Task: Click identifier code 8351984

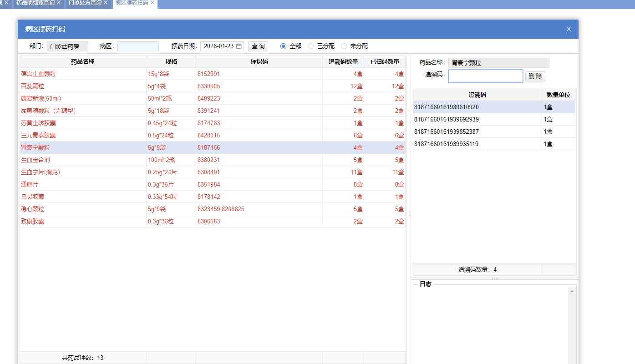Action: click(208, 184)
